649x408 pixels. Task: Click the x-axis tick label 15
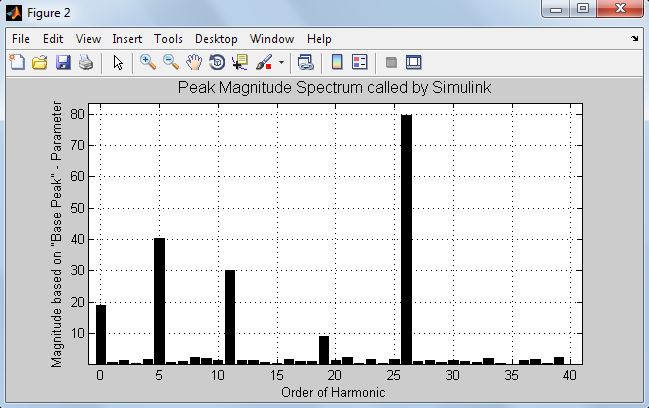pos(276,375)
